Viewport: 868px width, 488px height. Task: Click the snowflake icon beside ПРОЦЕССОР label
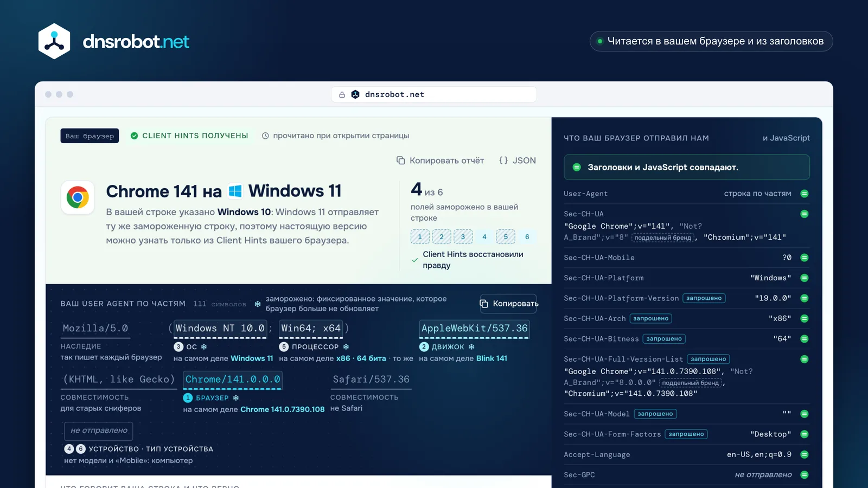[346, 347]
